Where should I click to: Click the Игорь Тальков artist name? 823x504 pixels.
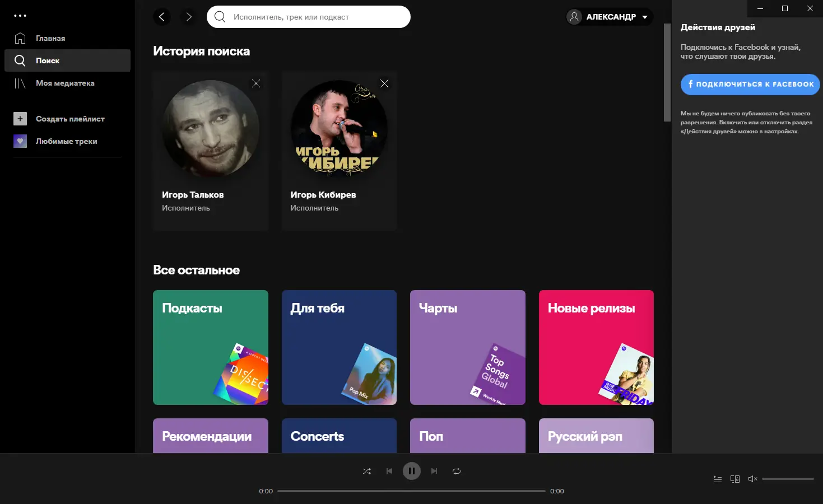[x=193, y=195]
